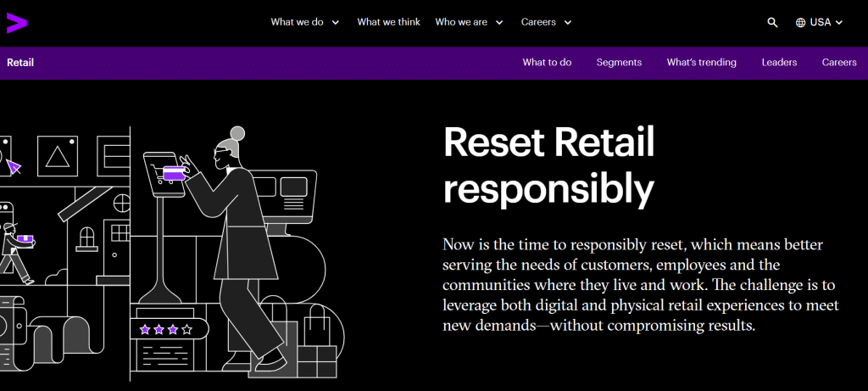Open the Who we are menu
Screen dimensions: 868x391
point(461,22)
